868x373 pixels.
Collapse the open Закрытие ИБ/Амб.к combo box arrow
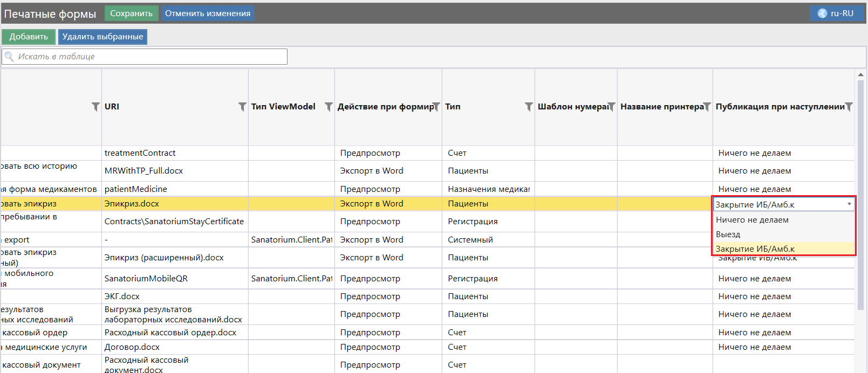click(x=849, y=204)
